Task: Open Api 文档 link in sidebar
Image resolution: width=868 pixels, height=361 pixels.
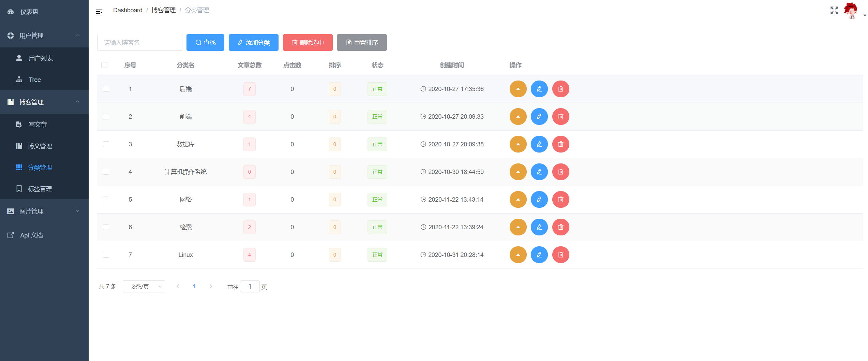Action: (44, 235)
